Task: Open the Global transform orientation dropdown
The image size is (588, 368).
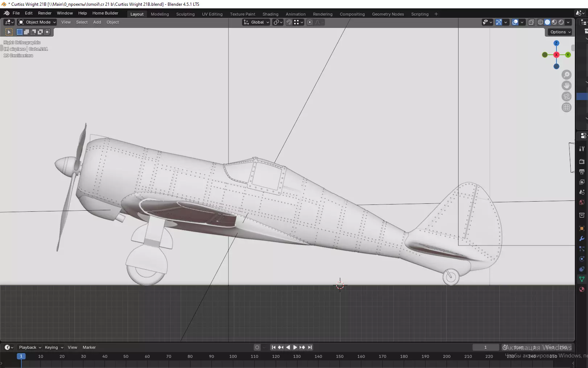Action: pyautogui.click(x=256, y=22)
